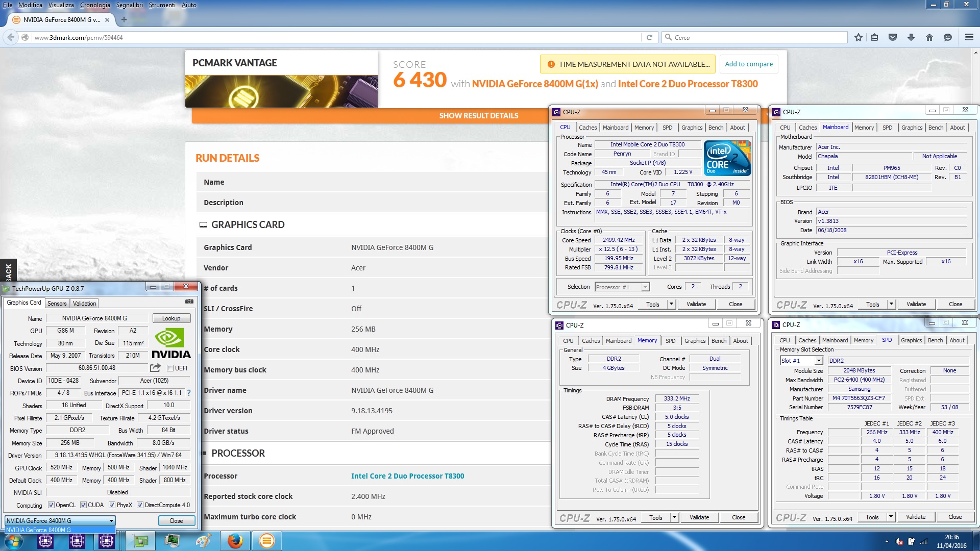
Task: Go back using the browser back arrow
Action: tap(11, 37)
